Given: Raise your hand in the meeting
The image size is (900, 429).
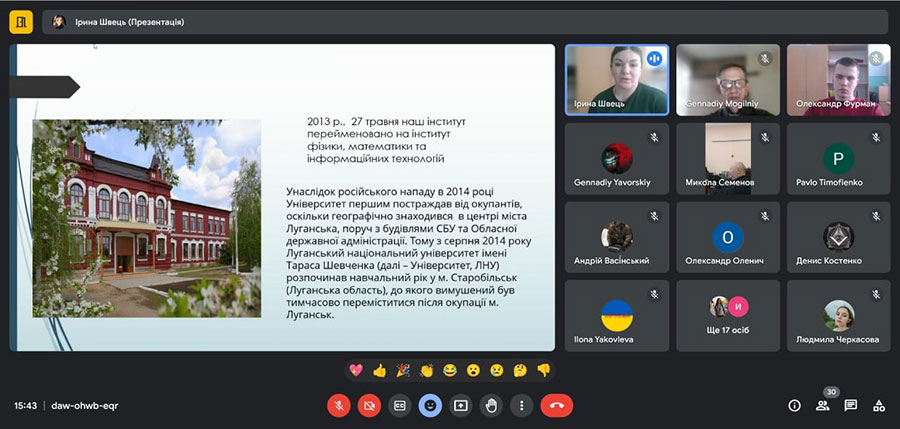Looking at the screenshot, I should pyautogui.click(x=491, y=405).
